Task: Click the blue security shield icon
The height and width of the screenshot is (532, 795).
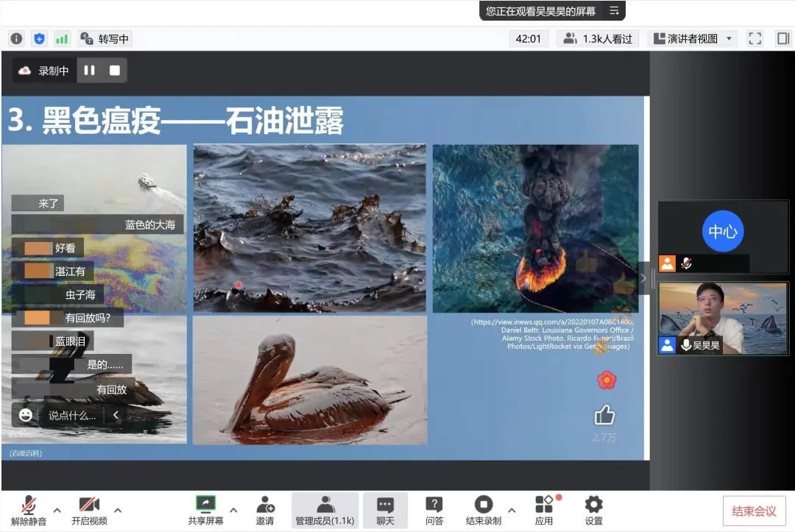Action: [x=40, y=39]
